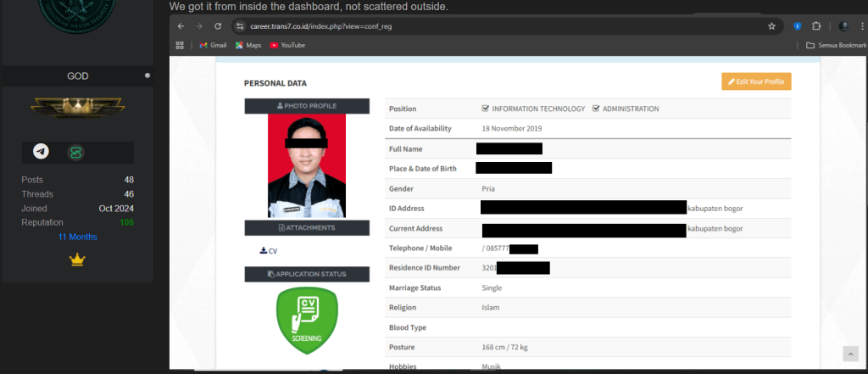This screenshot has width=868, height=374.
Task: Open the Chrome profile avatar
Action: pos(843,26)
